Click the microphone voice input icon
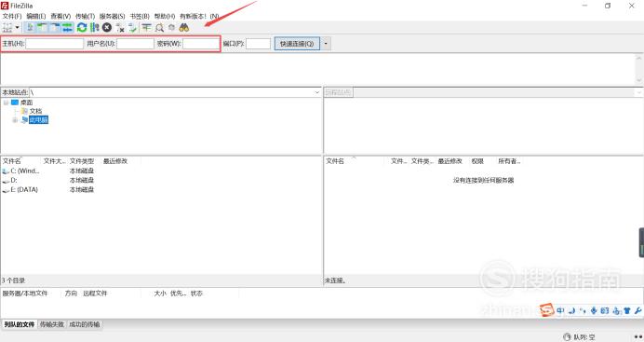The width and height of the screenshot is (644, 342). pos(594,310)
